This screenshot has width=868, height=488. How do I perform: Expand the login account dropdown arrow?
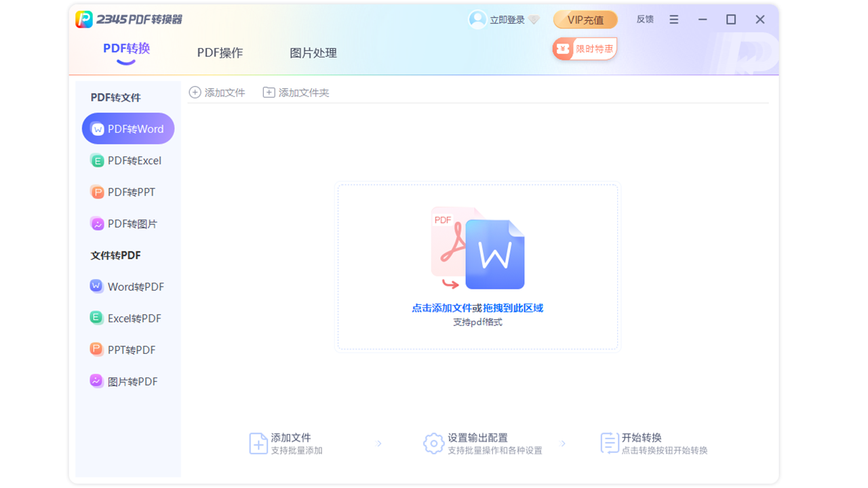click(535, 20)
